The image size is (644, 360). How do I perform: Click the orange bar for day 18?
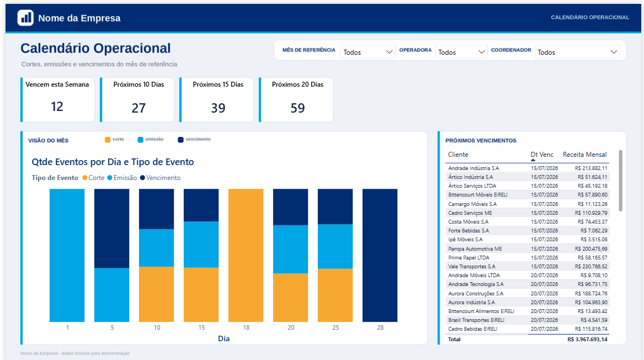click(x=246, y=255)
